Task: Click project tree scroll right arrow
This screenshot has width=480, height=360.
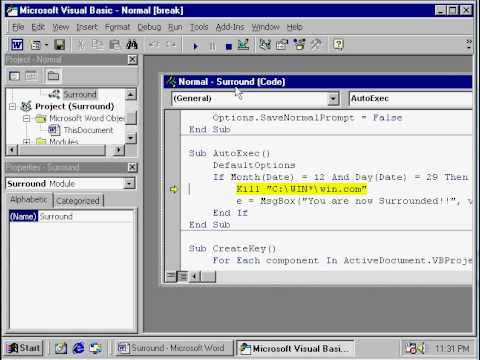Action: coord(118,150)
